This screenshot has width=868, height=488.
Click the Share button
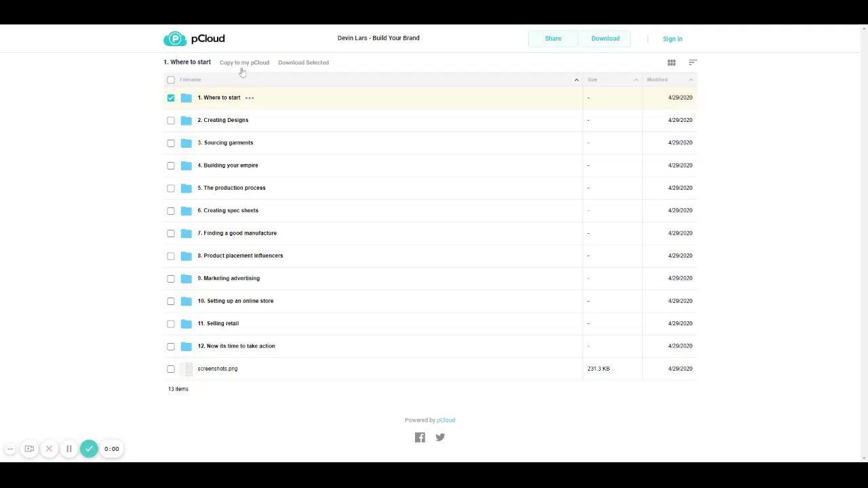point(553,39)
